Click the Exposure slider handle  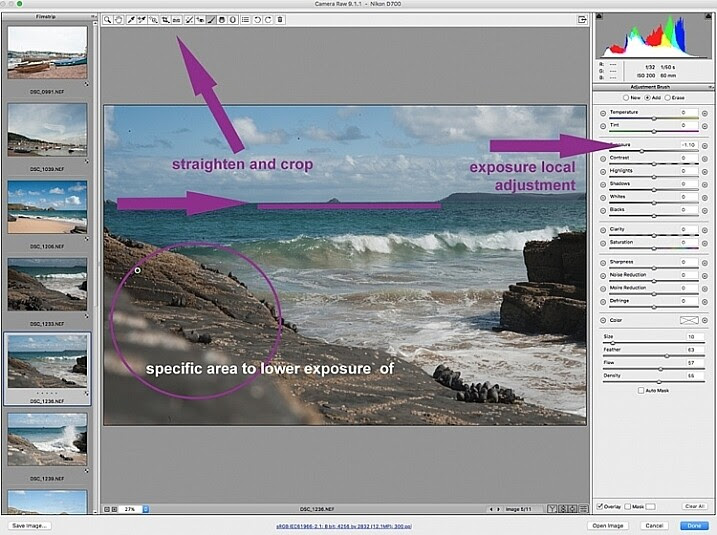click(642, 151)
